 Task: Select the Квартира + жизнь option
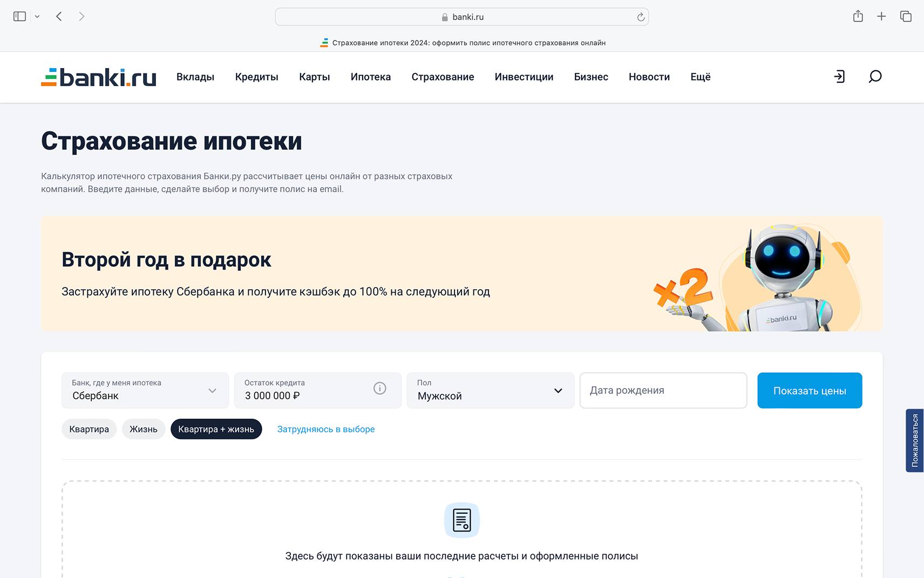click(216, 429)
